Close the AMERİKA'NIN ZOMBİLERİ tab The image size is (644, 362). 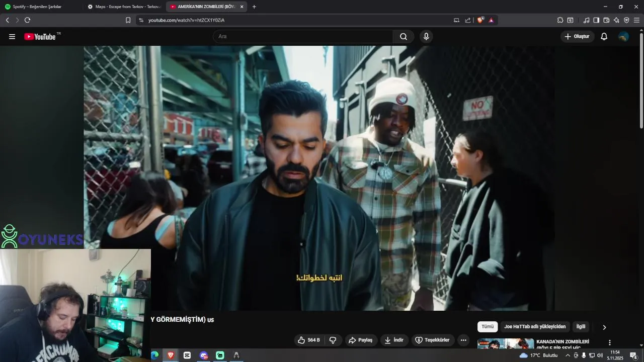pos(242,7)
